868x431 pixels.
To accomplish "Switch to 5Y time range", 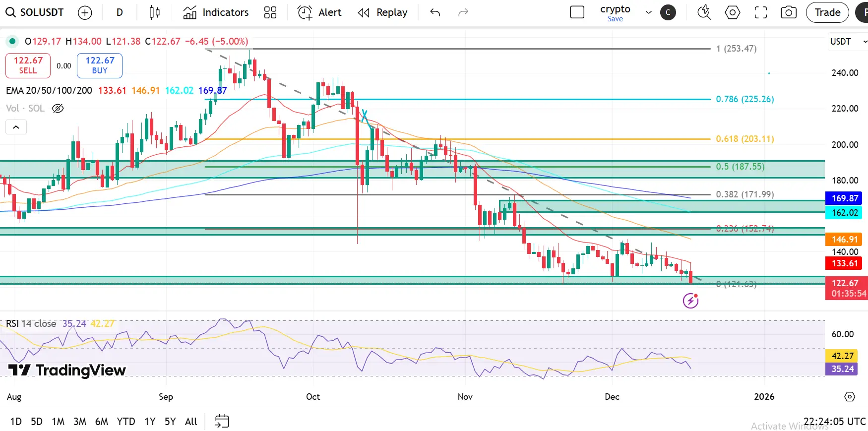I will pyautogui.click(x=170, y=422).
